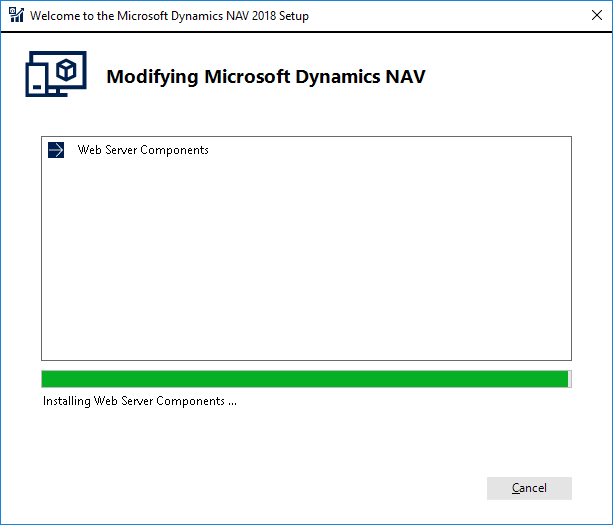Click the green installation progress bar
The image size is (613, 525).
[306, 379]
